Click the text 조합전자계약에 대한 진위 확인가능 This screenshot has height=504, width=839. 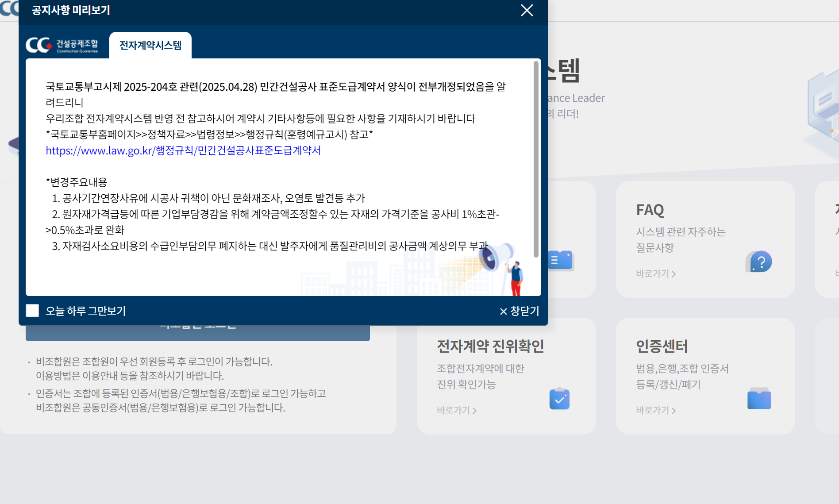[x=481, y=376]
